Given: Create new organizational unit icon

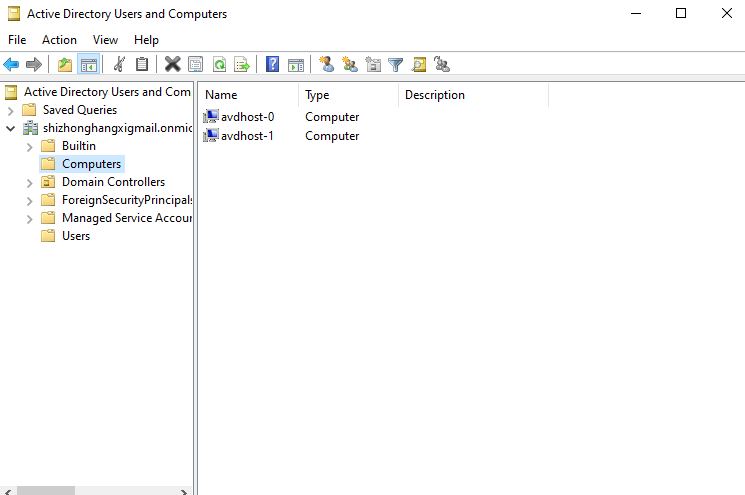Looking at the screenshot, I should (373, 64).
